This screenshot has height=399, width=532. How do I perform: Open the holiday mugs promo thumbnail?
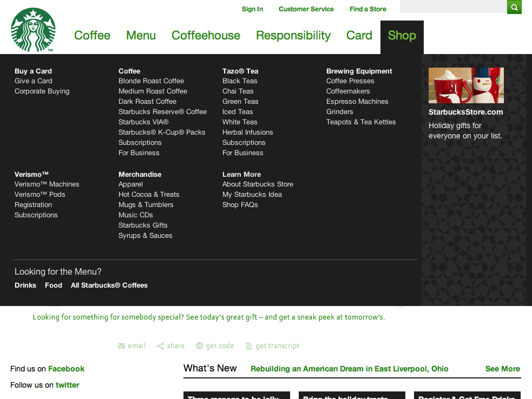point(466,85)
